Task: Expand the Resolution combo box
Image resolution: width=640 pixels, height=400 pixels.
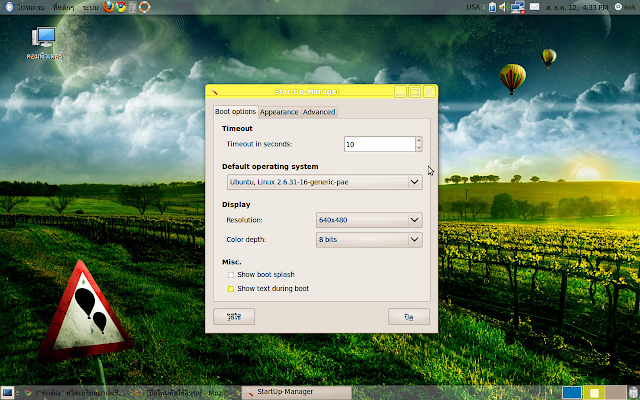Action: tap(369, 220)
